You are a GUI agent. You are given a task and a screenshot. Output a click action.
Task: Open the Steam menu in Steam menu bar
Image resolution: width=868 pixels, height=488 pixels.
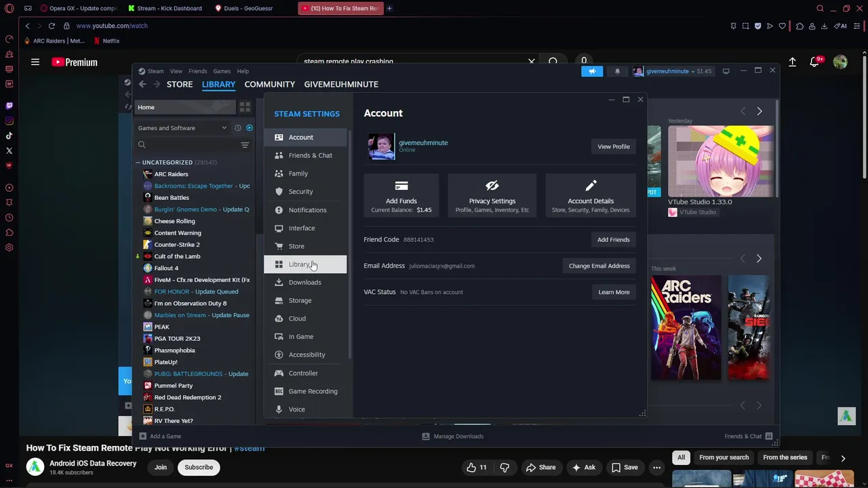click(156, 71)
